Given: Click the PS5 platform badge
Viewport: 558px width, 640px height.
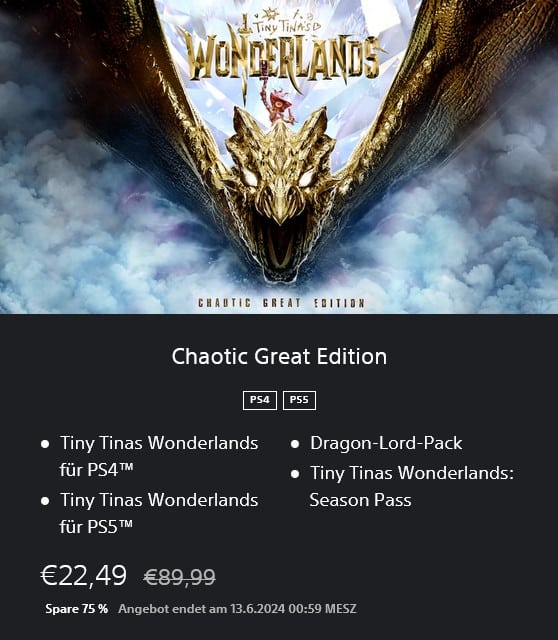Looking at the screenshot, I should coord(299,400).
